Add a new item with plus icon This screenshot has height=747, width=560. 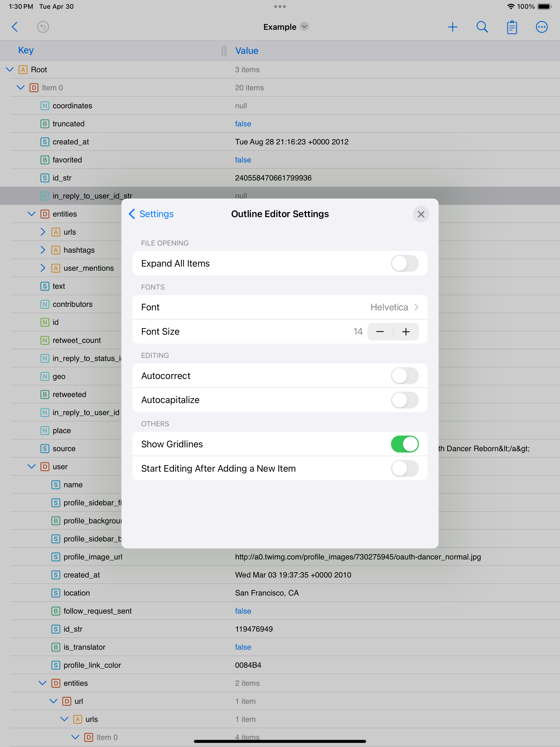(452, 27)
